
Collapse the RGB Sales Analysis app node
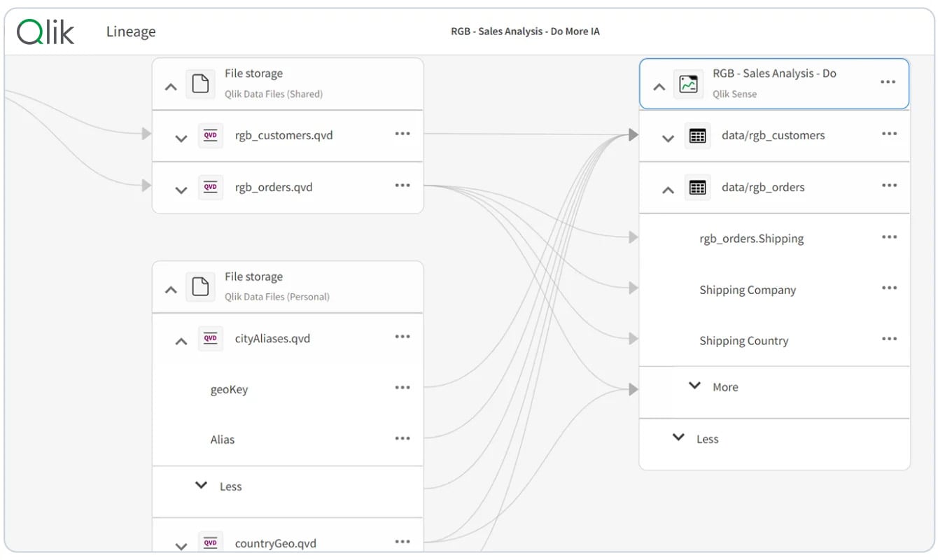(x=659, y=87)
